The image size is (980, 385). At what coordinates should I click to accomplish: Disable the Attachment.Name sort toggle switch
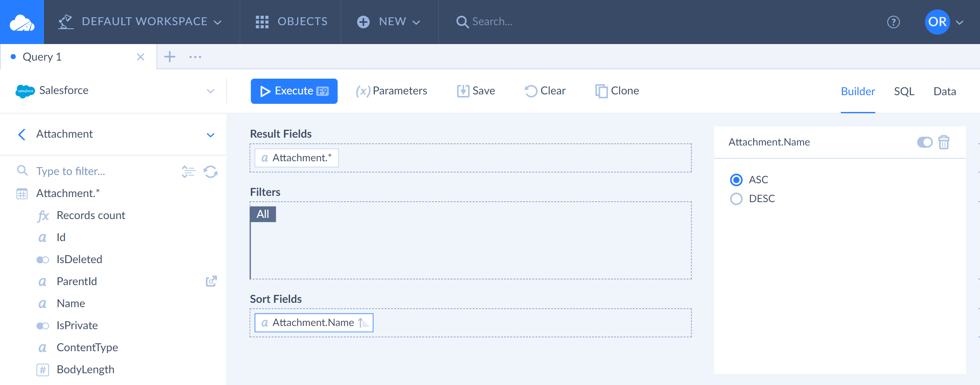click(925, 142)
